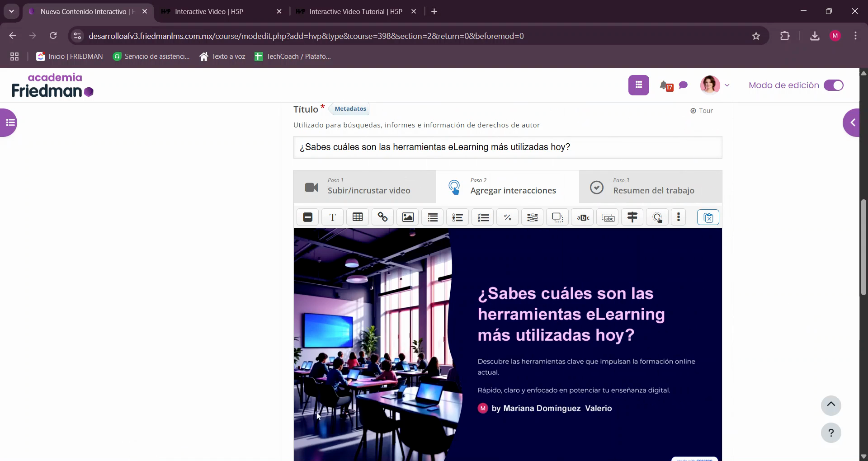The width and height of the screenshot is (868, 461).
Task: Click the Metadatos button
Action: click(x=350, y=109)
